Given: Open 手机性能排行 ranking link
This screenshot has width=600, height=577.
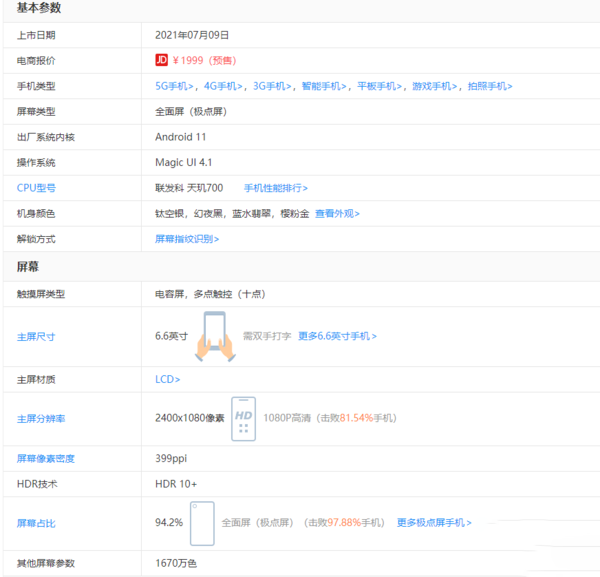Looking at the screenshot, I should tap(275, 188).
